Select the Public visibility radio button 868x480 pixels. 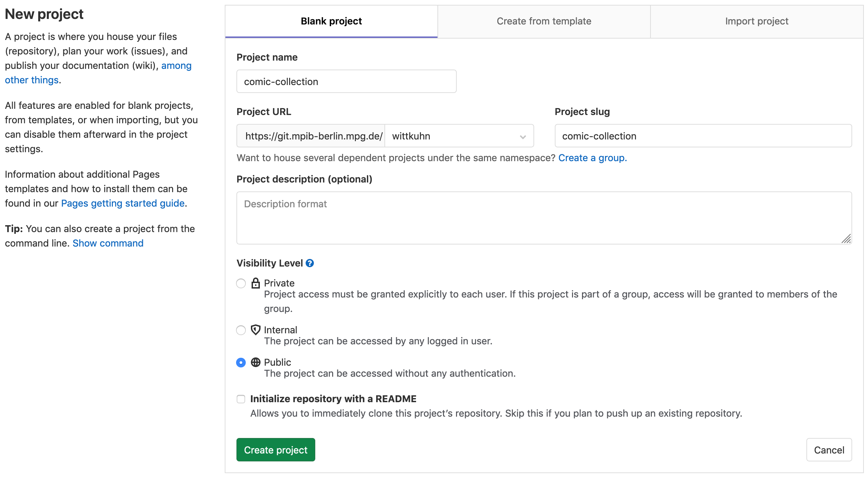[x=241, y=363]
